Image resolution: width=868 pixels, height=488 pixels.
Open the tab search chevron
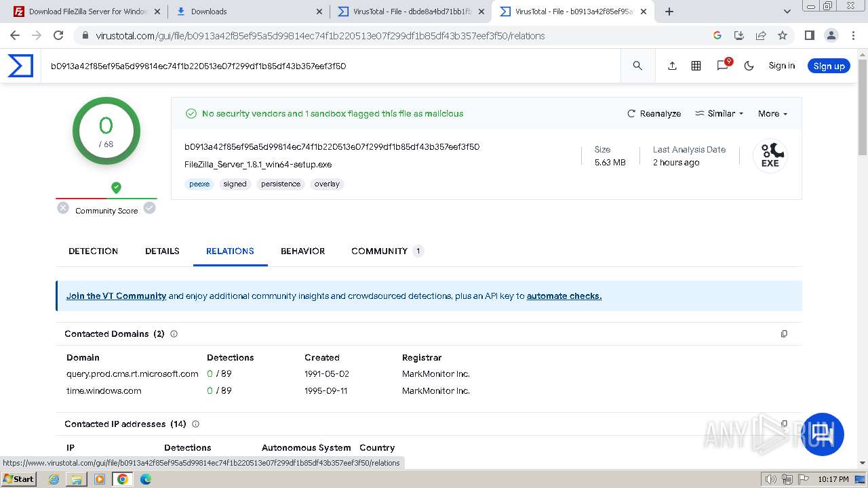tap(787, 12)
